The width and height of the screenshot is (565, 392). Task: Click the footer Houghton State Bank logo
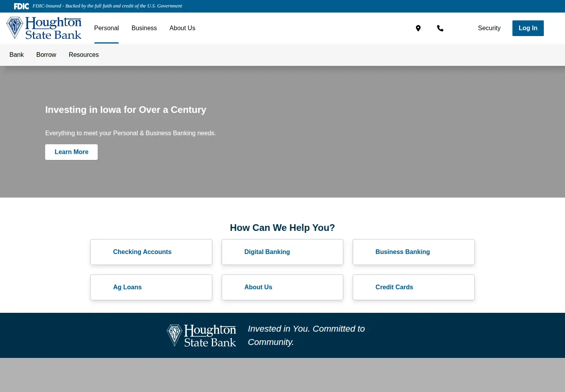202,336
